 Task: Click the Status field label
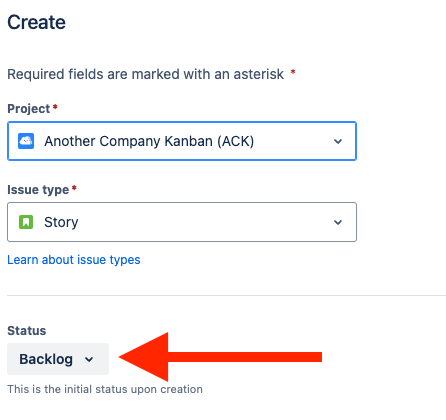coord(27,331)
